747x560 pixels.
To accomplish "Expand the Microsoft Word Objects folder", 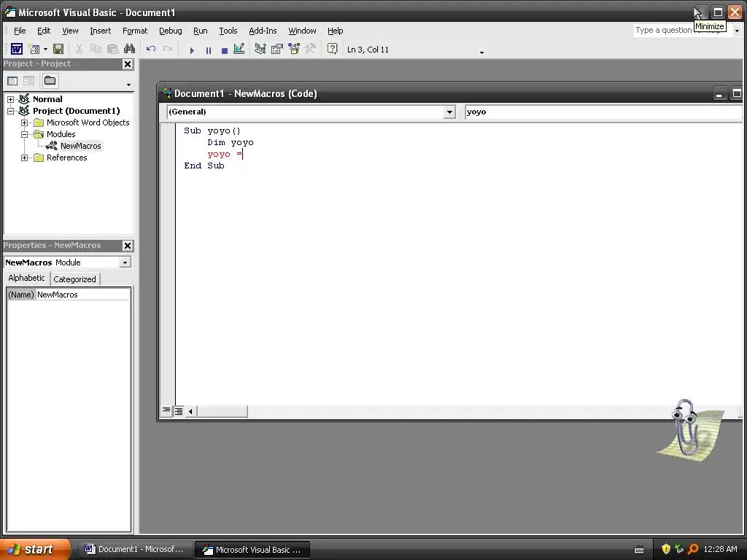I will pyautogui.click(x=24, y=122).
